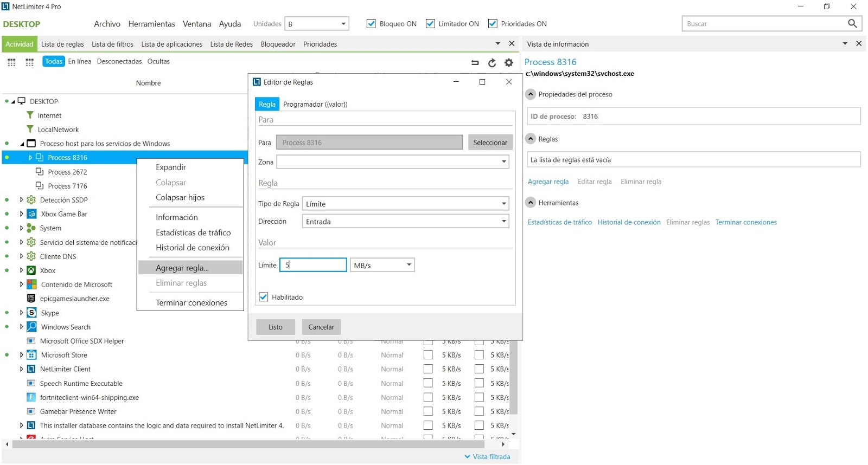Click the refresh icon in the Activity toolbar
The image size is (868, 465).
(x=492, y=63)
